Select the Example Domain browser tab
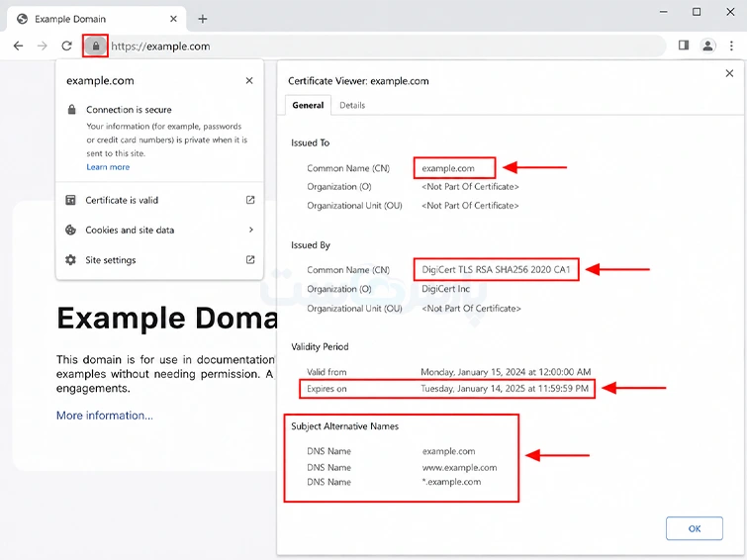The image size is (747, 560). (95, 19)
